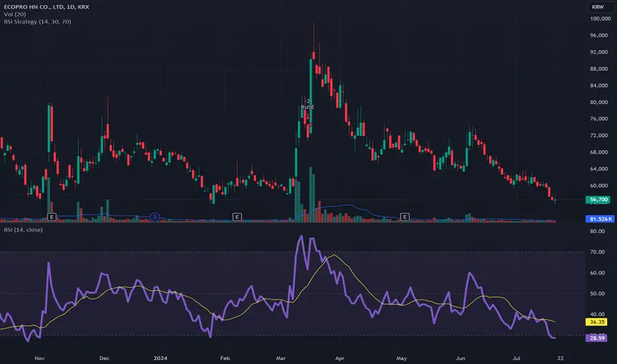Click the earnings E marker near November

52,217
